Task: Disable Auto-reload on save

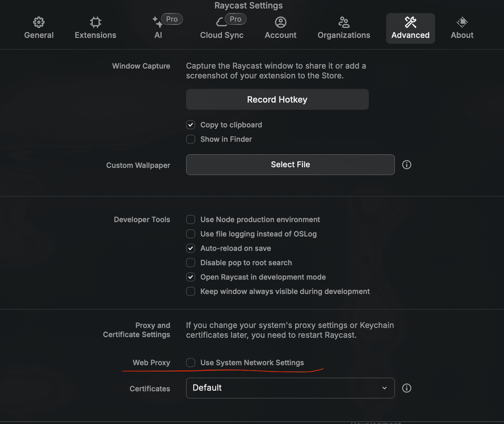Action: coord(190,248)
